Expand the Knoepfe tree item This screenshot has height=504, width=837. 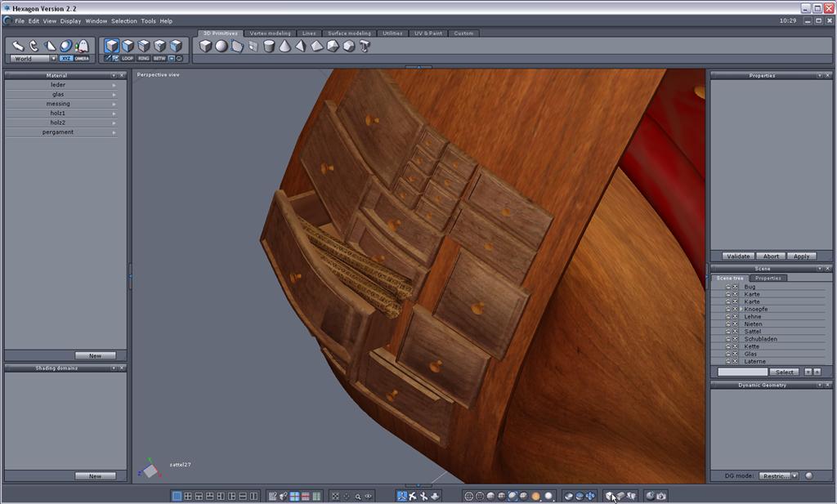coord(741,310)
